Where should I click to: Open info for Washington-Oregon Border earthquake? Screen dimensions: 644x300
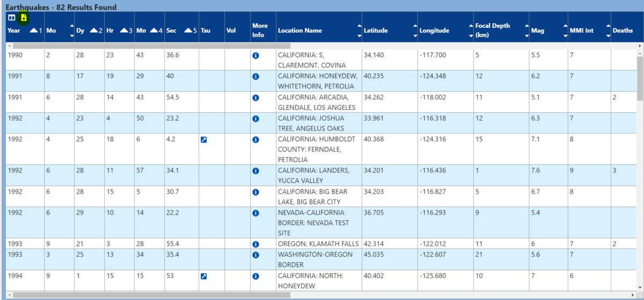click(x=255, y=255)
